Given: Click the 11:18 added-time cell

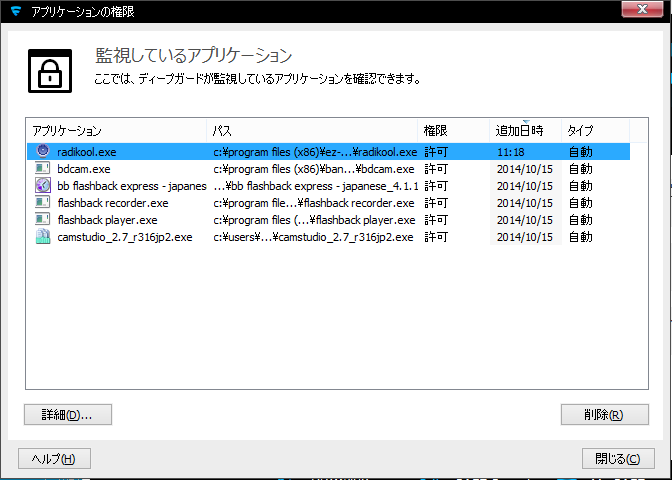Looking at the screenshot, I should 511,152.
